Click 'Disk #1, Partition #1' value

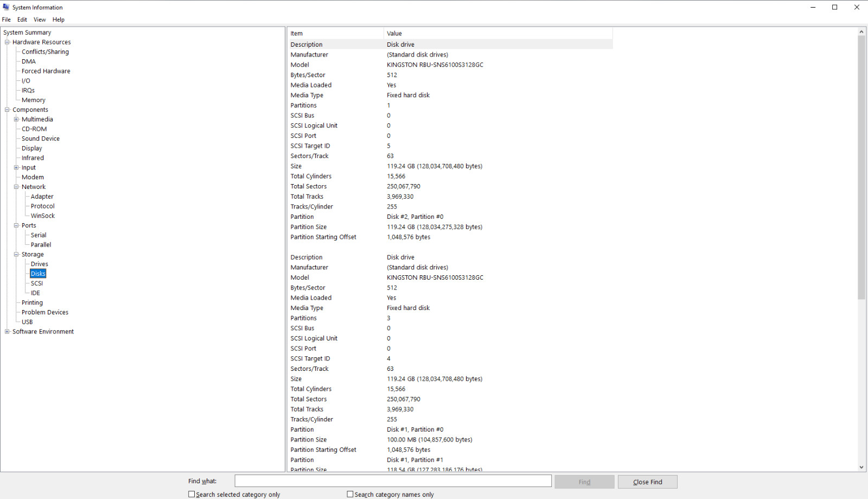click(x=415, y=460)
